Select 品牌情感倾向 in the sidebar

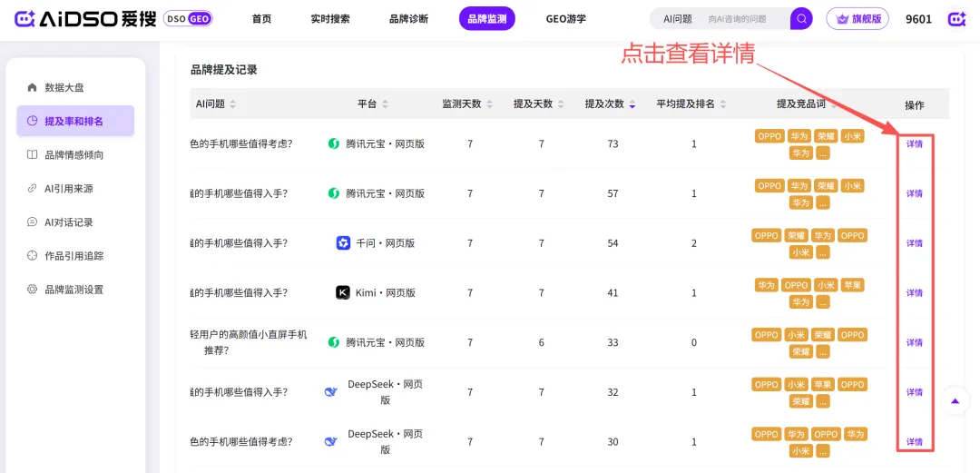pos(75,155)
